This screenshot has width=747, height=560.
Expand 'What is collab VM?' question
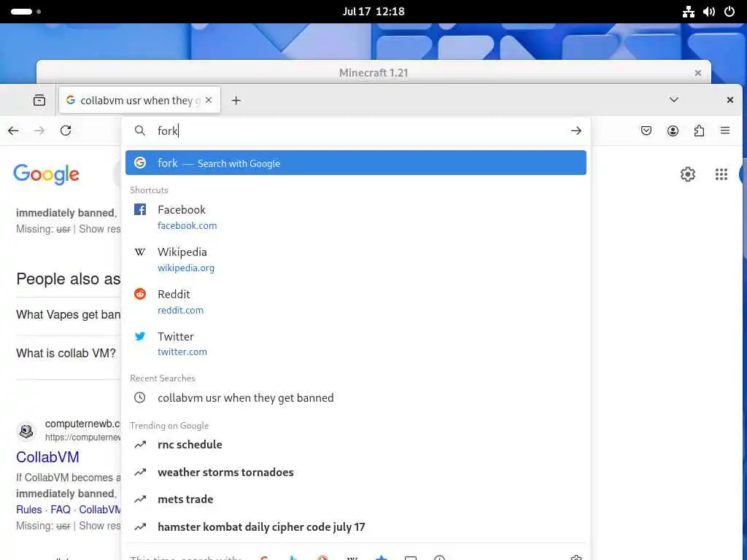66,353
